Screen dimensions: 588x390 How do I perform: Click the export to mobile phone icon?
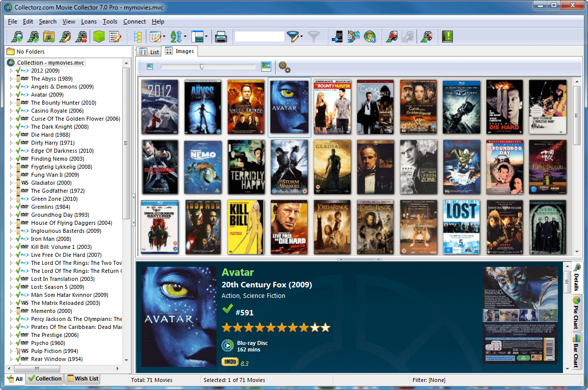click(337, 37)
